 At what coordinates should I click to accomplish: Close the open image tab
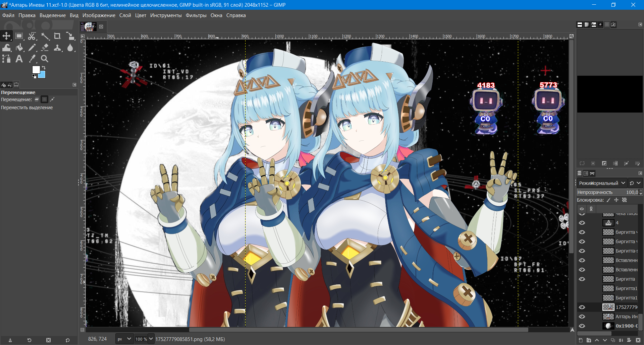point(101,27)
